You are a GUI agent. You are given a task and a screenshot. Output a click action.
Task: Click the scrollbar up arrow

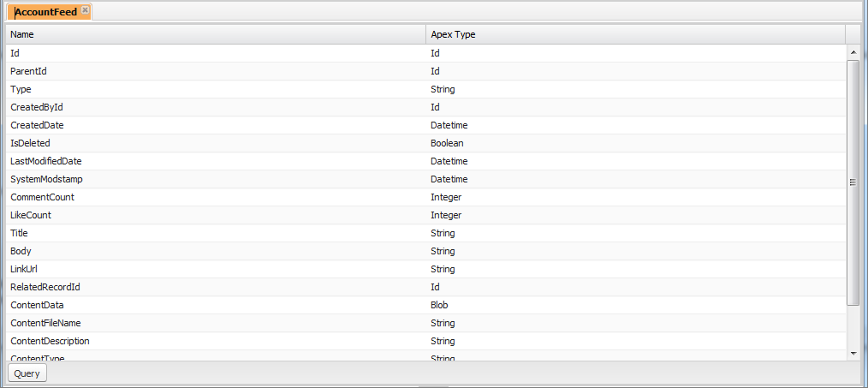pyautogui.click(x=853, y=52)
